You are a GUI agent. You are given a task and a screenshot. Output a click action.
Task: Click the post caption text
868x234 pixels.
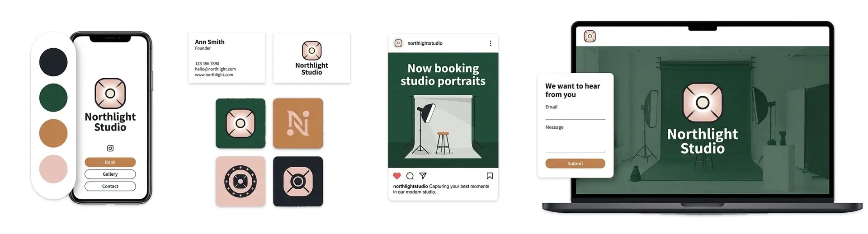point(441,189)
